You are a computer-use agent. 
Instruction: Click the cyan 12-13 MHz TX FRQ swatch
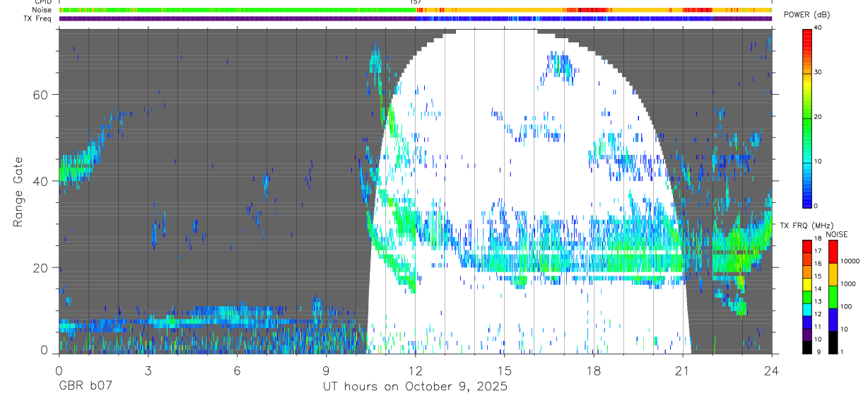[807, 308]
